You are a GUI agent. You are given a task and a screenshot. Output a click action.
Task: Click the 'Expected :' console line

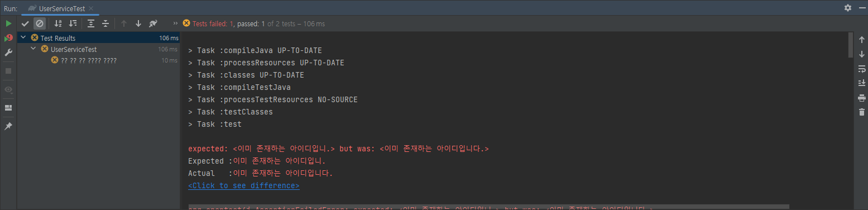click(x=257, y=161)
